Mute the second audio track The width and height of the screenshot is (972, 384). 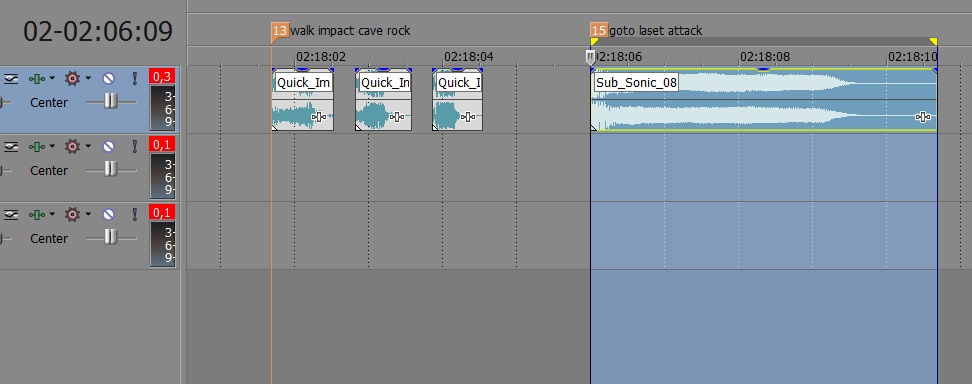(108, 146)
